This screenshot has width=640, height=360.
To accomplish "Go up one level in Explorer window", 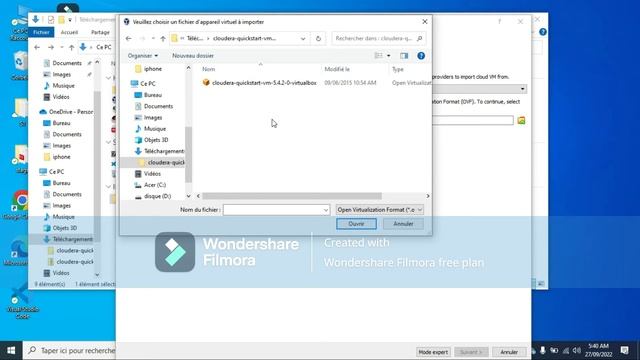I will coord(71,47).
